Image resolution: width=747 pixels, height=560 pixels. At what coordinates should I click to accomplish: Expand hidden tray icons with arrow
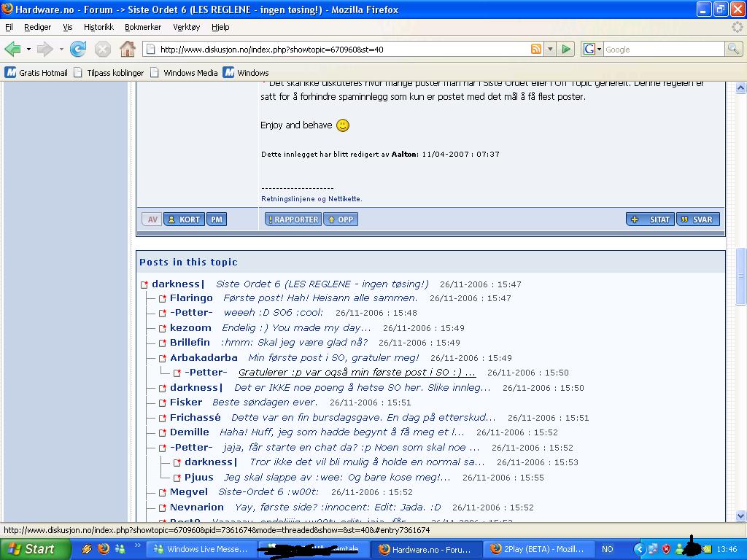639,549
